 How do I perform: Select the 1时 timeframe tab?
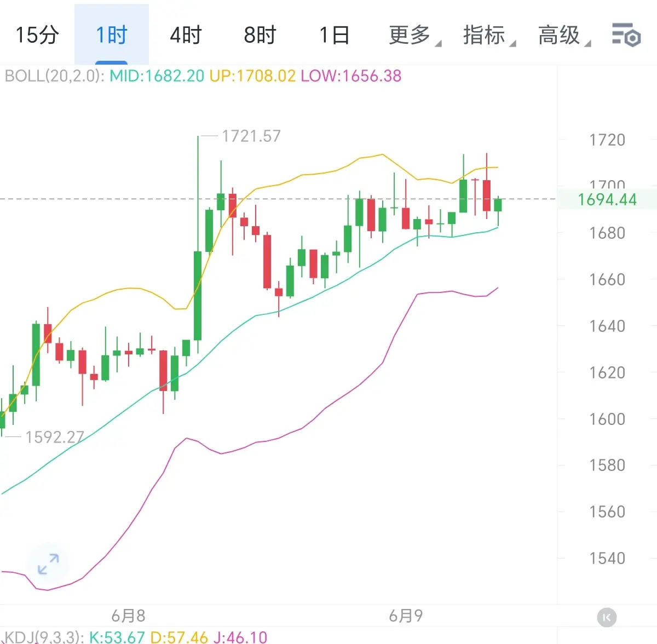[x=112, y=35]
